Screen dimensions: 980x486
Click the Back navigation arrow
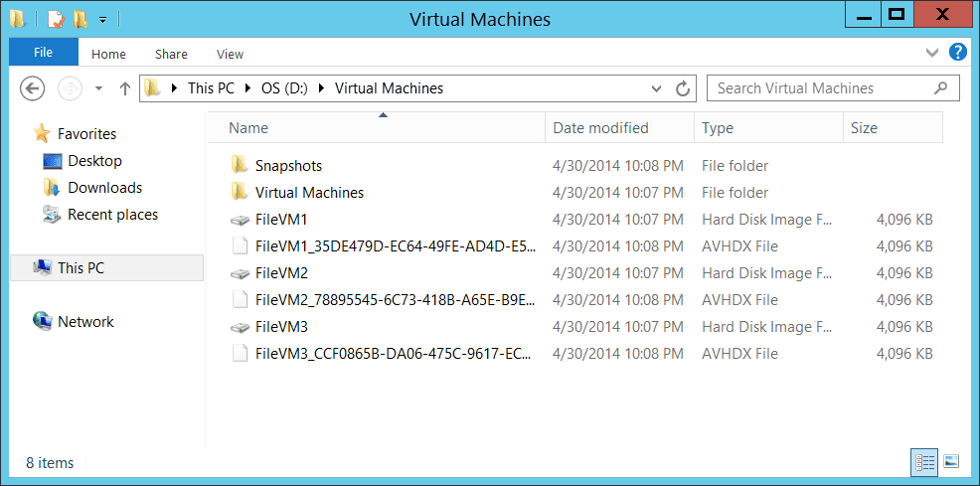pyautogui.click(x=33, y=88)
